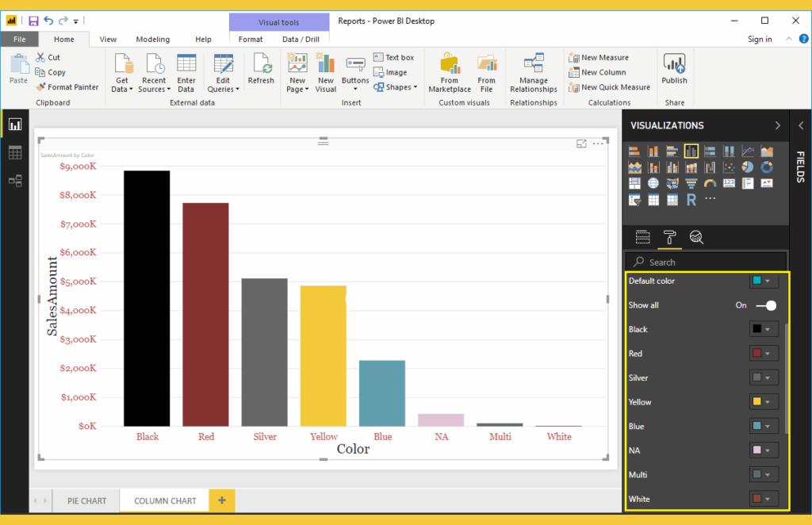Click the Focus mode icon on chart

point(581,144)
